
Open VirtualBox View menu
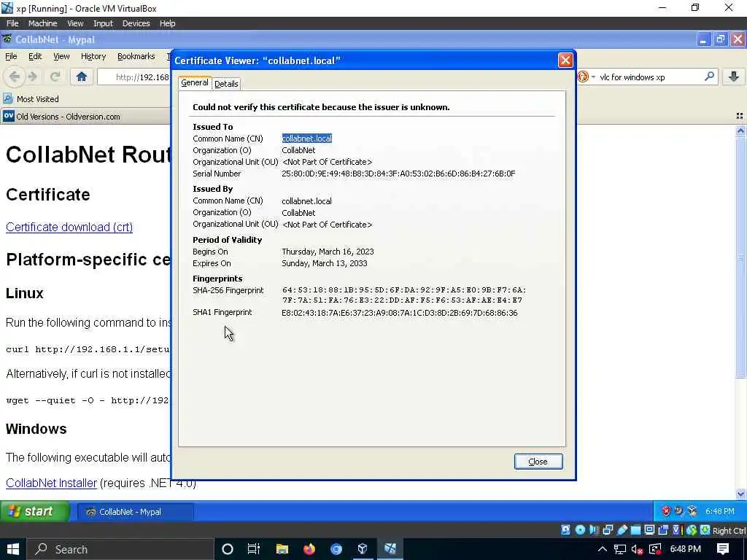pos(75,23)
